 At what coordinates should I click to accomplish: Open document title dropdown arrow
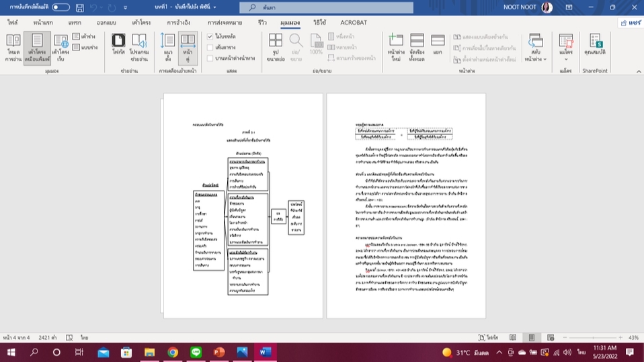pos(214,7)
